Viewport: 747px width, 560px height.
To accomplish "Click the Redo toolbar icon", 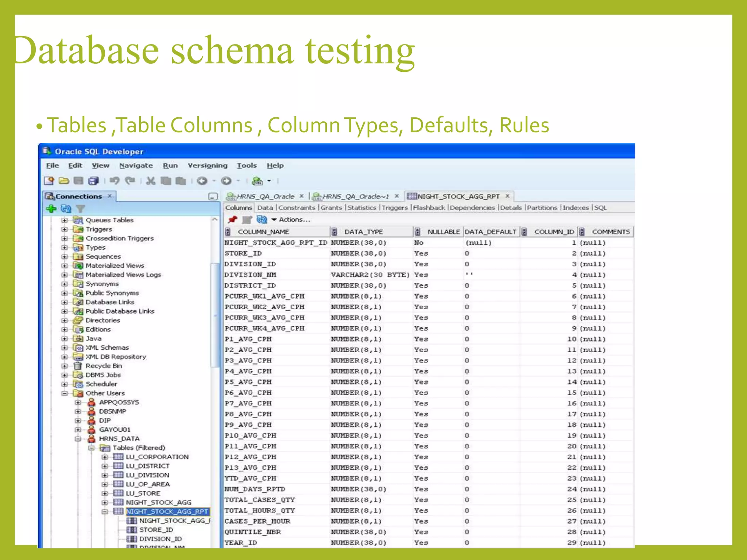I will pos(130,180).
